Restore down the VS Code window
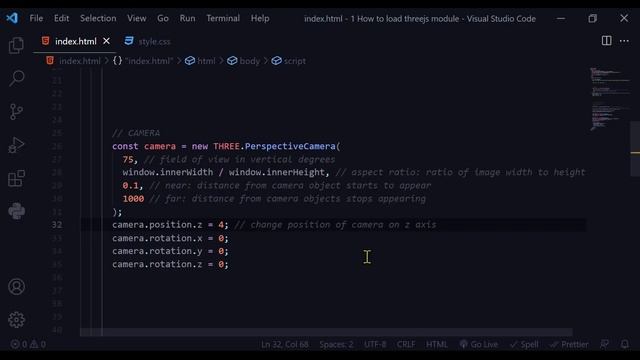Viewport: 640px width, 360px height. click(x=592, y=18)
